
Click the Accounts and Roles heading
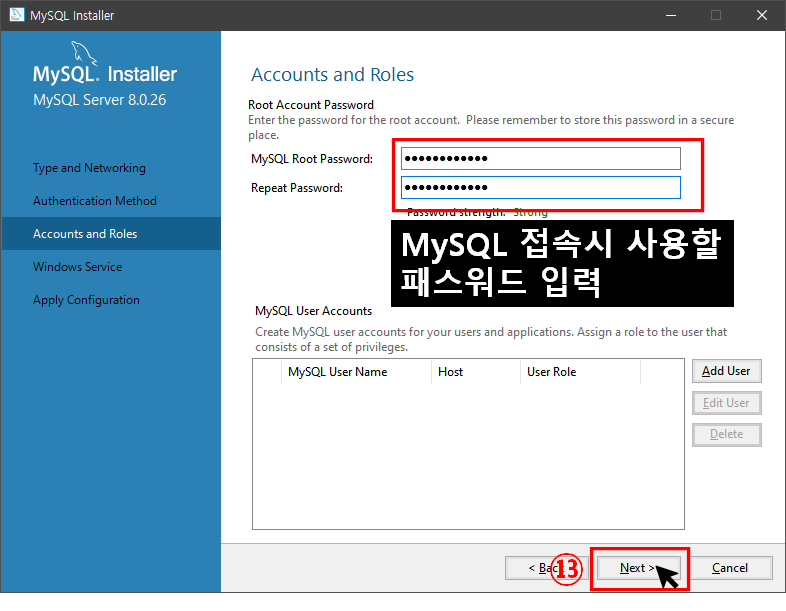tap(332, 75)
